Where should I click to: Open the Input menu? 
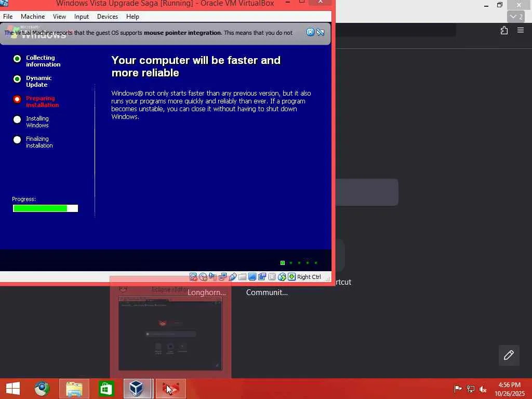point(82,17)
